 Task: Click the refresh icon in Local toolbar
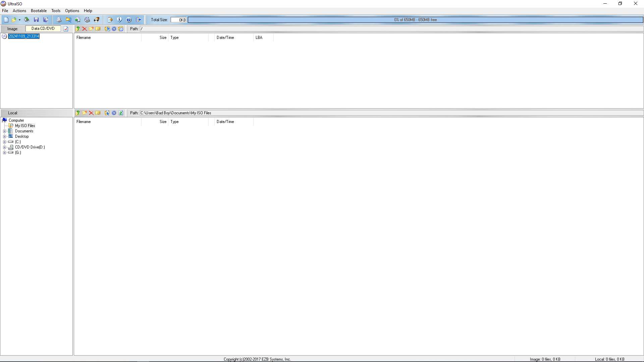tap(121, 113)
